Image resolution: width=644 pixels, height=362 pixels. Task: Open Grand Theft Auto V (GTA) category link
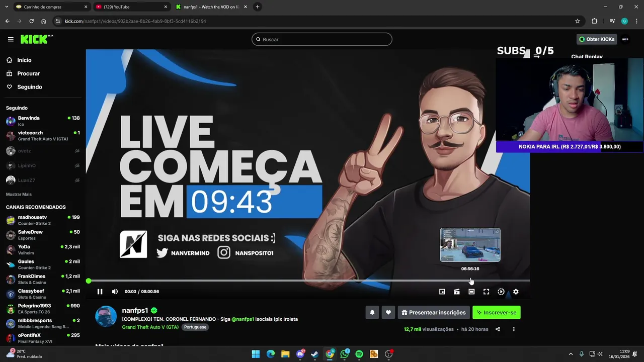(150, 327)
